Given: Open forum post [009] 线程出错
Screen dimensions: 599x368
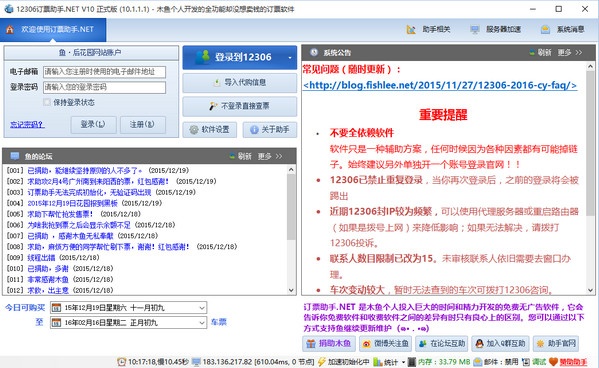Looking at the screenshot, I should tap(41, 258).
